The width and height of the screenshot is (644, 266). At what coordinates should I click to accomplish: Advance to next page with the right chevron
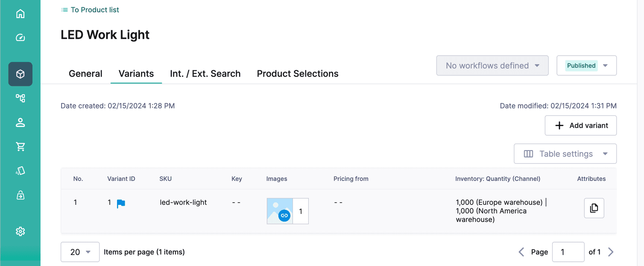coord(611,252)
